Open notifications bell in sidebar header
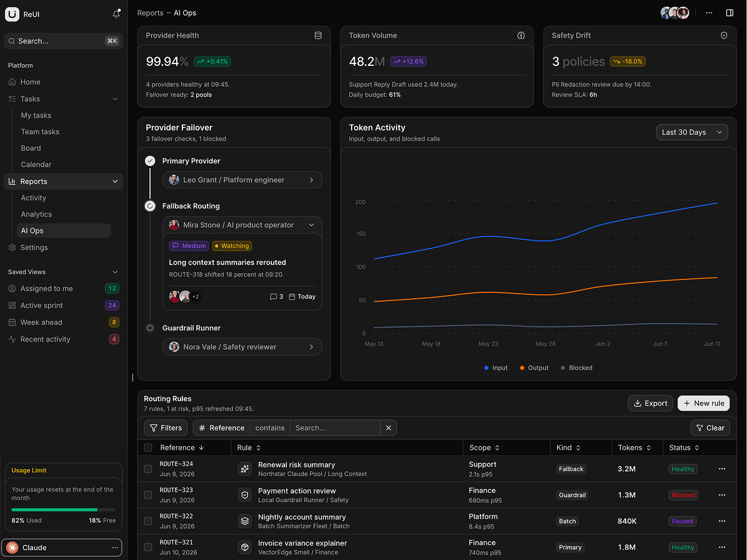Image resolution: width=747 pixels, height=560 pixels. [116, 14]
